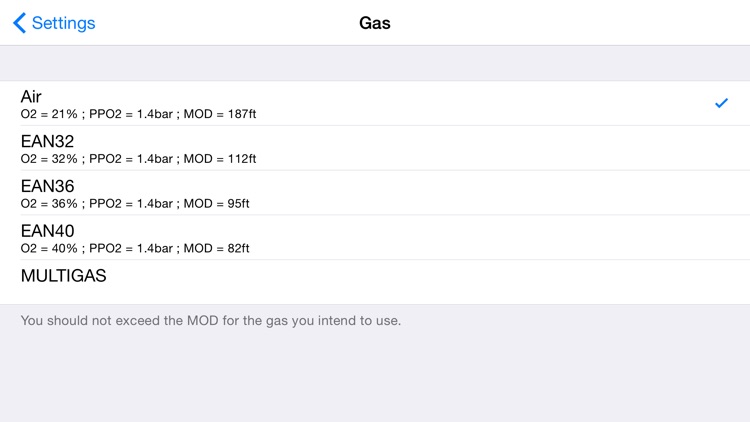Tap the back chevron arrow icon

[19, 23]
